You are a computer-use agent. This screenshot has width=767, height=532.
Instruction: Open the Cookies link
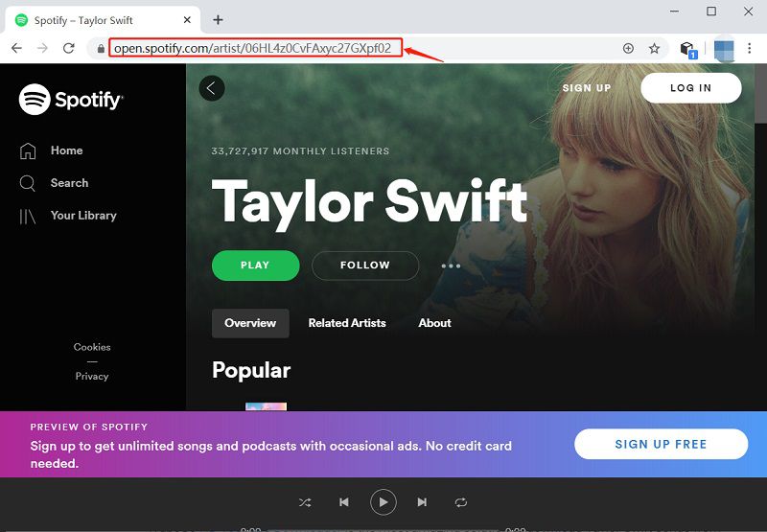pos(92,347)
